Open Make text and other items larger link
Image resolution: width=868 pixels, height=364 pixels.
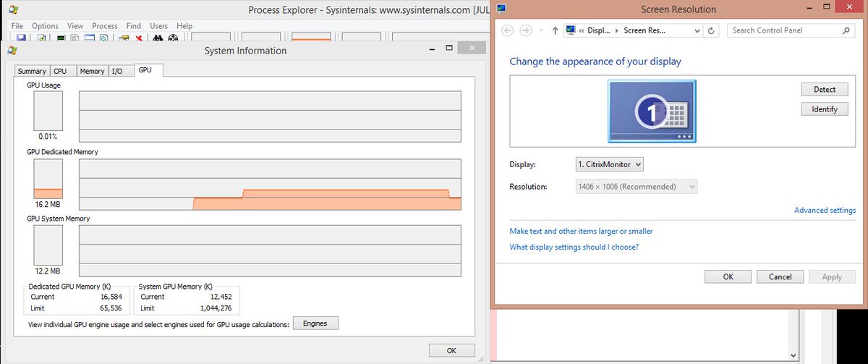581,231
